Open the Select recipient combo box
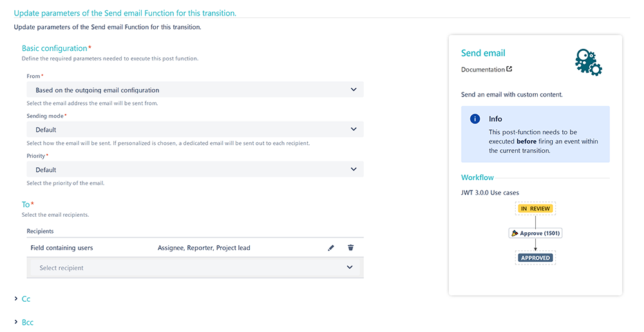The height and width of the screenshot is (332, 644). tap(195, 268)
